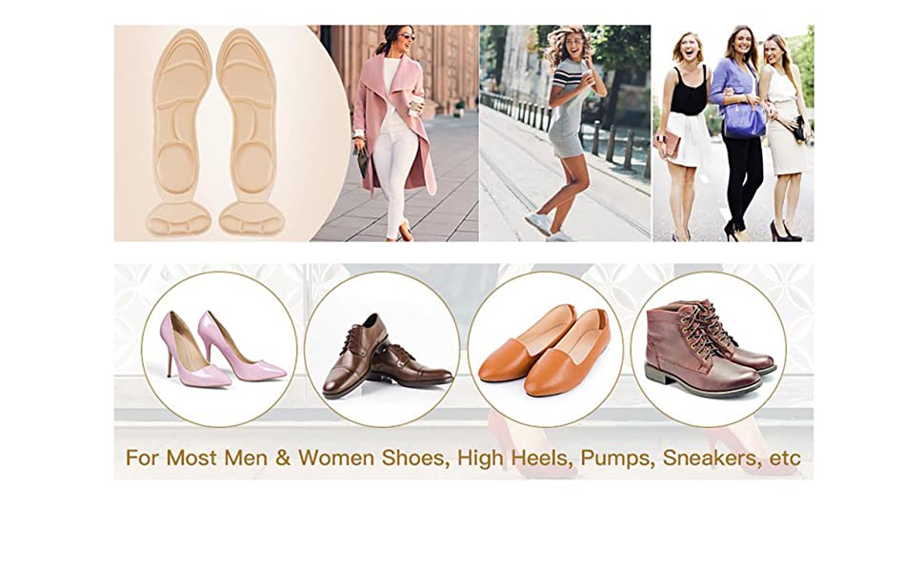
Task: Click the woman in pink coat
Action: (x=393, y=133)
